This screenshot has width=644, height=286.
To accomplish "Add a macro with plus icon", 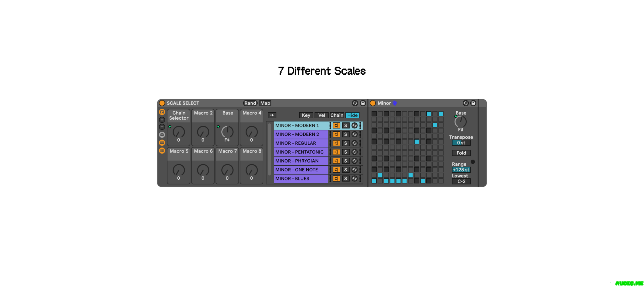I will (x=162, y=120).
